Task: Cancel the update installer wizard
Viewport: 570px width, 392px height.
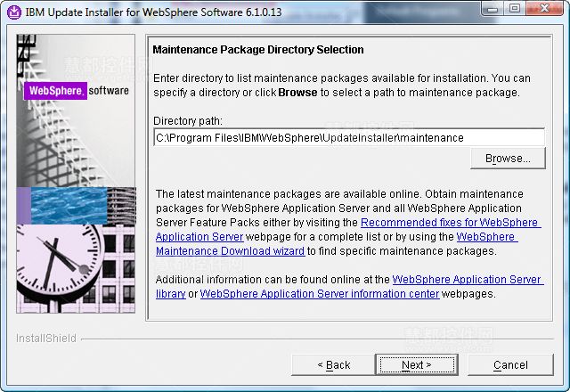Action: point(510,364)
